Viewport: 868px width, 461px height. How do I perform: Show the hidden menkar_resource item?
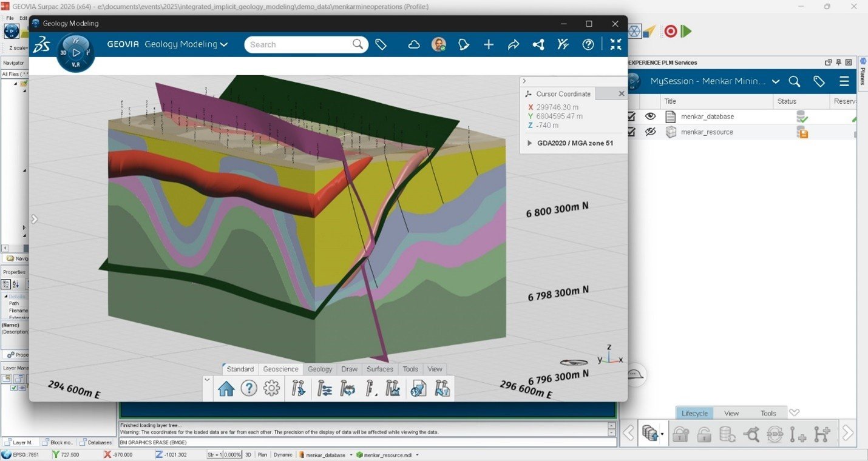tap(651, 132)
